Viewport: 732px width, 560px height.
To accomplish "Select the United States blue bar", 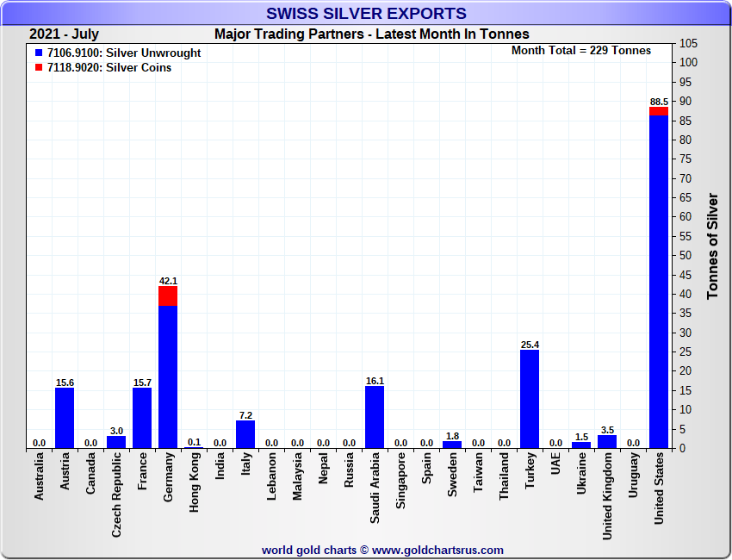I will (x=659, y=284).
